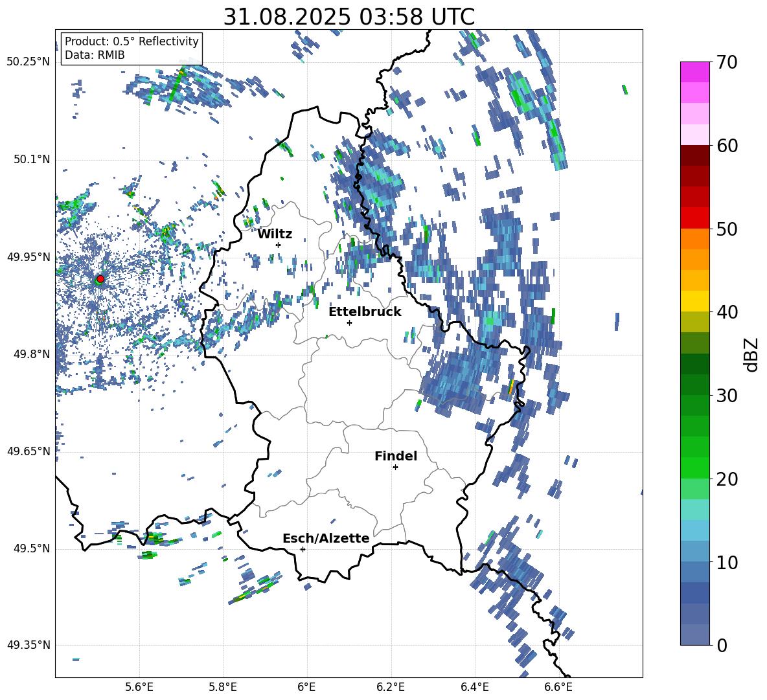The width and height of the screenshot is (767, 700).
Task: Click the yellow colorbar segment at 40
Action: coord(694,301)
